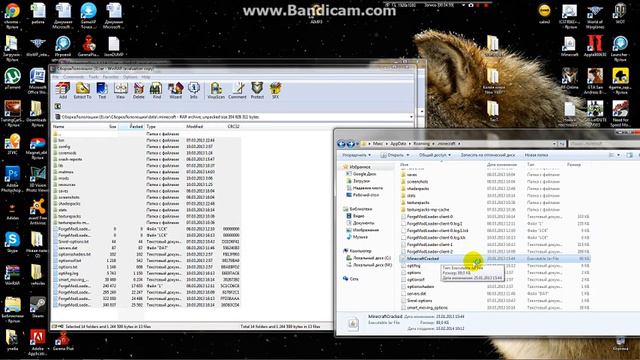Open Музыка library in Explorer sidebar

click(x=360, y=237)
